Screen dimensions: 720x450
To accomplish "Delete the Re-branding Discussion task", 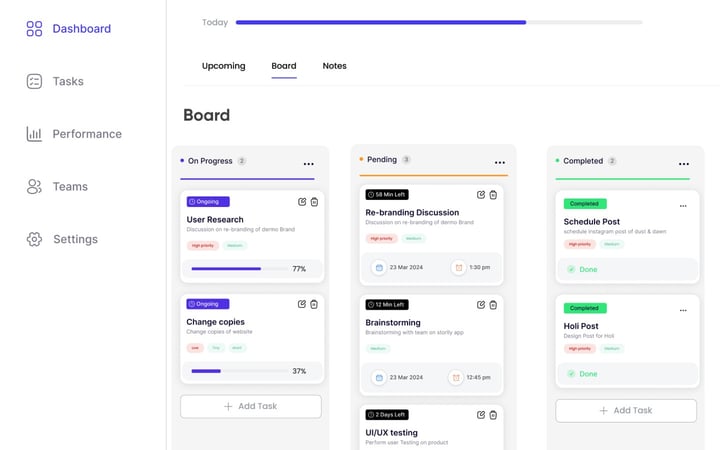I will (493, 195).
